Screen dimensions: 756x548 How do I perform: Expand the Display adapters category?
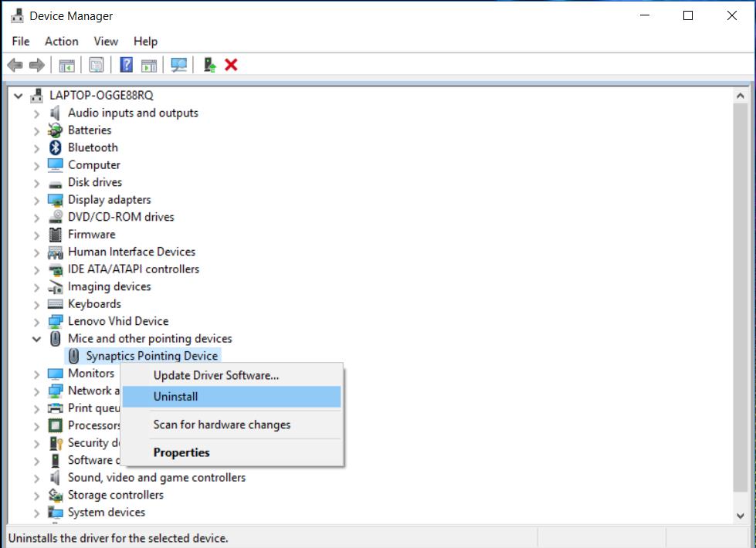tap(36, 200)
